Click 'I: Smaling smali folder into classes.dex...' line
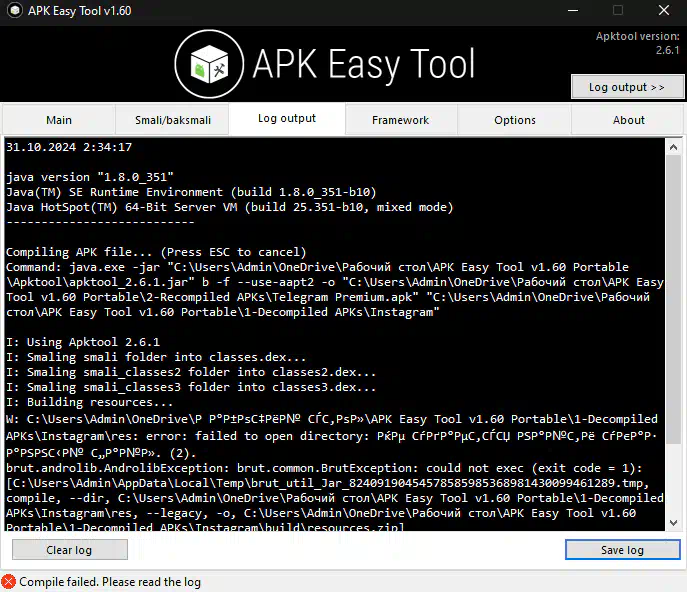The height and width of the screenshot is (592, 687). [156, 357]
